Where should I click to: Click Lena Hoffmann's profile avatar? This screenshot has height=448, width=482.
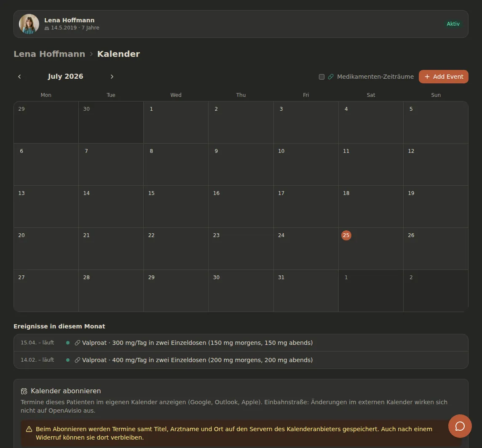[x=29, y=24]
